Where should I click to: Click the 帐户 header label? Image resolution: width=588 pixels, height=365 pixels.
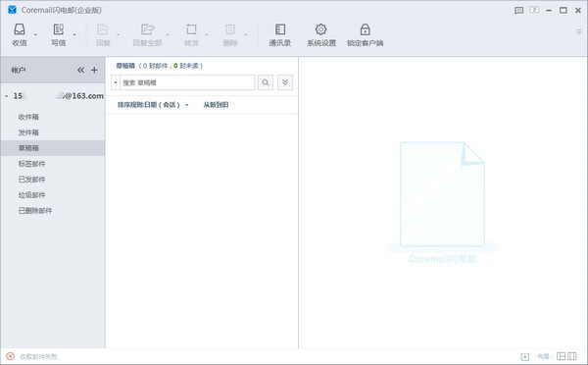click(x=19, y=71)
